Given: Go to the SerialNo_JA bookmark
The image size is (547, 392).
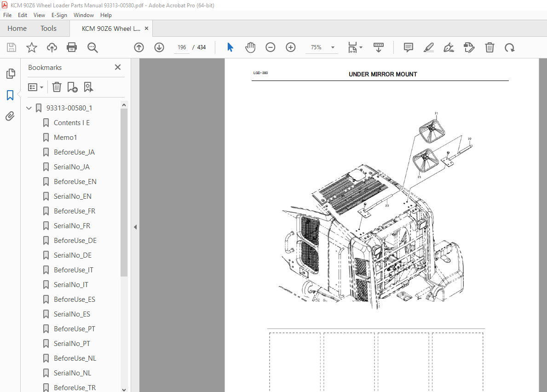Looking at the screenshot, I should pyautogui.click(x=71, y=167).
